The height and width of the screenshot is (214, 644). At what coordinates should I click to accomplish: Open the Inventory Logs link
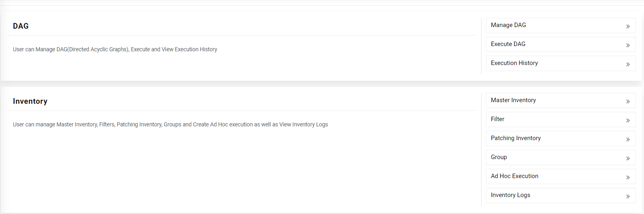point(511,195)
